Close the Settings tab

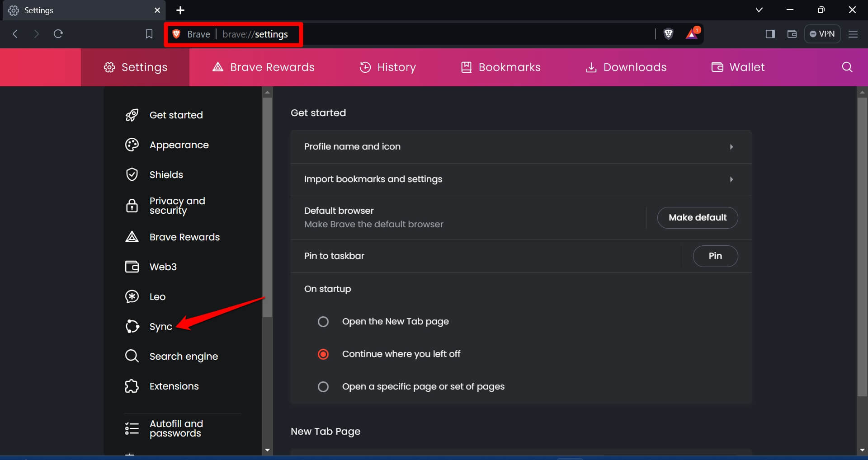157,10
